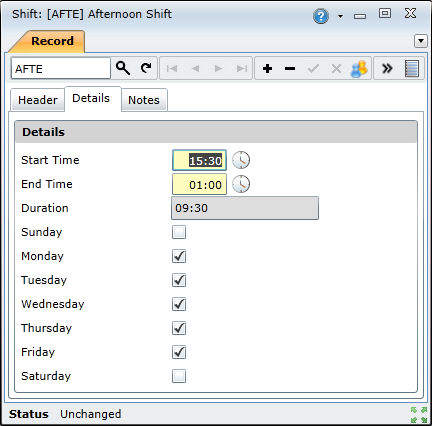Click the refresh record icon
432x426 pixels.
(x=146, y=68)
